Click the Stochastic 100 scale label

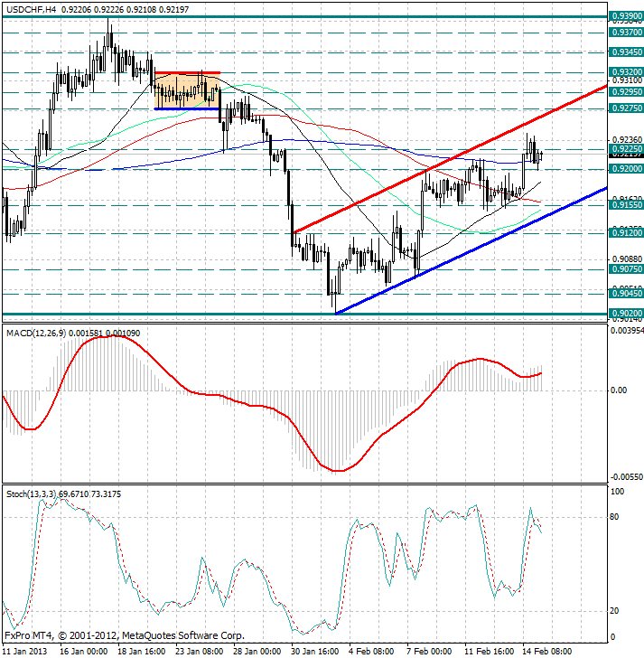coord(617,492)
